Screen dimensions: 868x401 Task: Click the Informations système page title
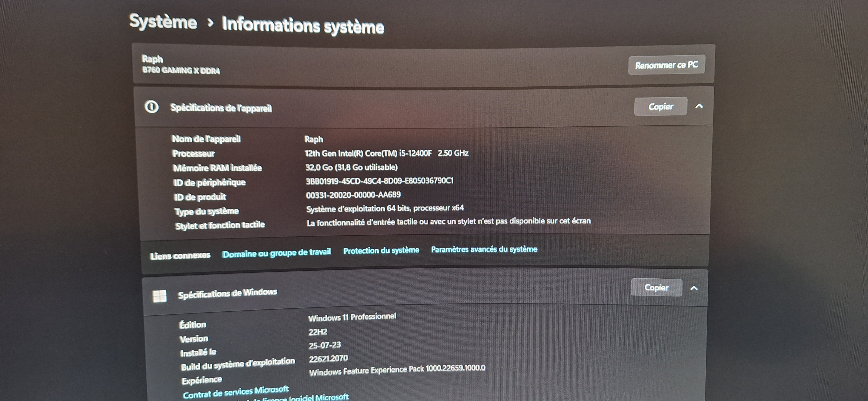[x=303, y=26]
